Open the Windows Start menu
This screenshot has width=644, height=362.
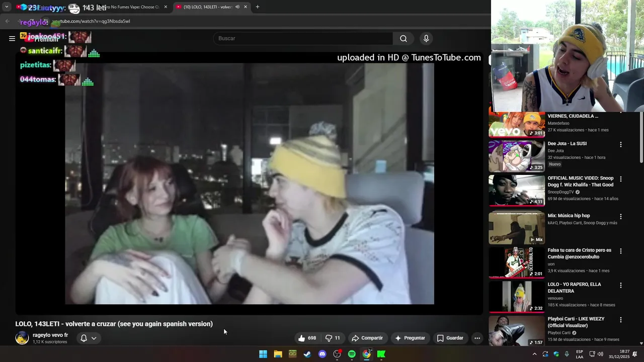263,354
